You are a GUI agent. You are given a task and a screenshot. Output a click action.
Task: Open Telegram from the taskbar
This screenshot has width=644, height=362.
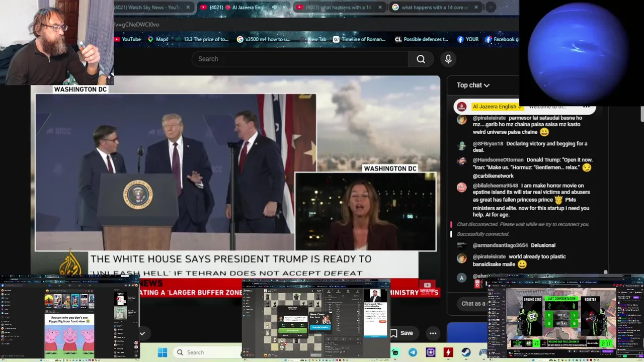pos(413,352)
